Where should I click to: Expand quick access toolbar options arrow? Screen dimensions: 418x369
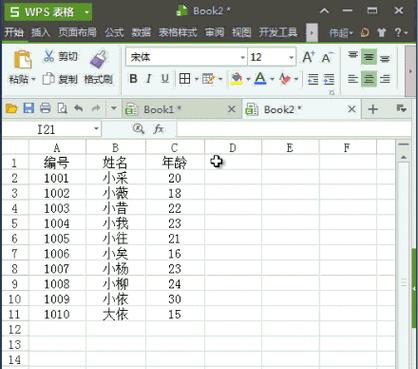[114, 108]
